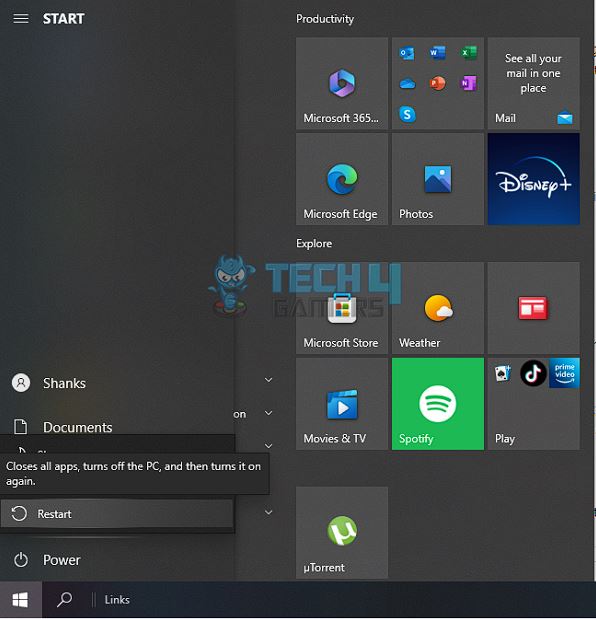Launch Outlook from the Office folder tile
The width and height of the screenshot is (596, 619).
click(407, 53)
